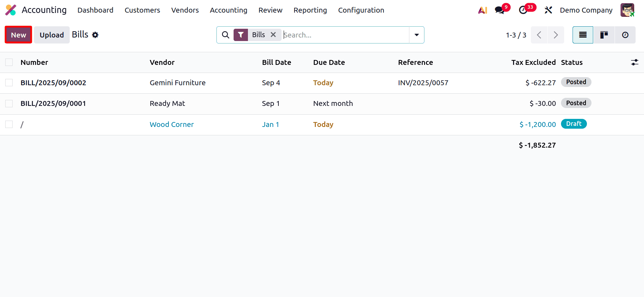This screenshot has height=297, width=644.
Task: Open the activities clock icon
Action: (523, 10)
